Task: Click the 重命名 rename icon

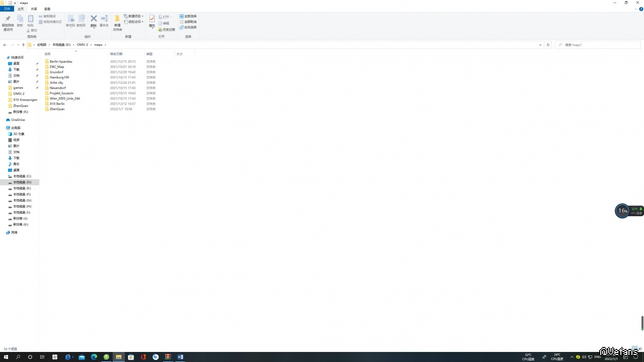Action: [104, 19]
